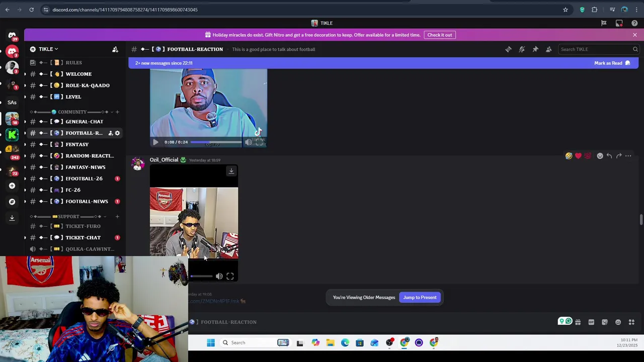Show the Member List panel
This screenshot has height=362, width=644.
click(x=549, y=49)
